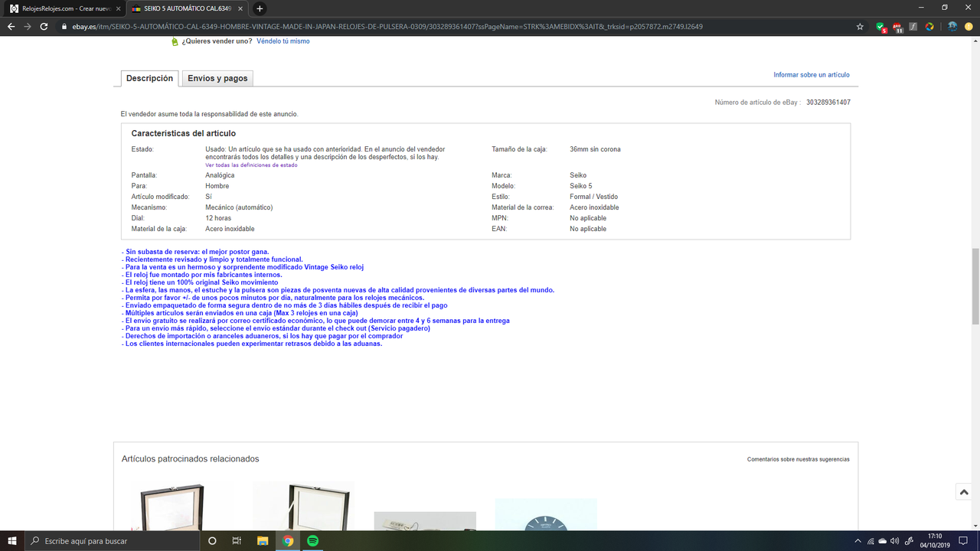The height and width of the screenshot is (551, 980).
Task: Open the second watch box sponsored thumbnail
Action: pos(303,505)
